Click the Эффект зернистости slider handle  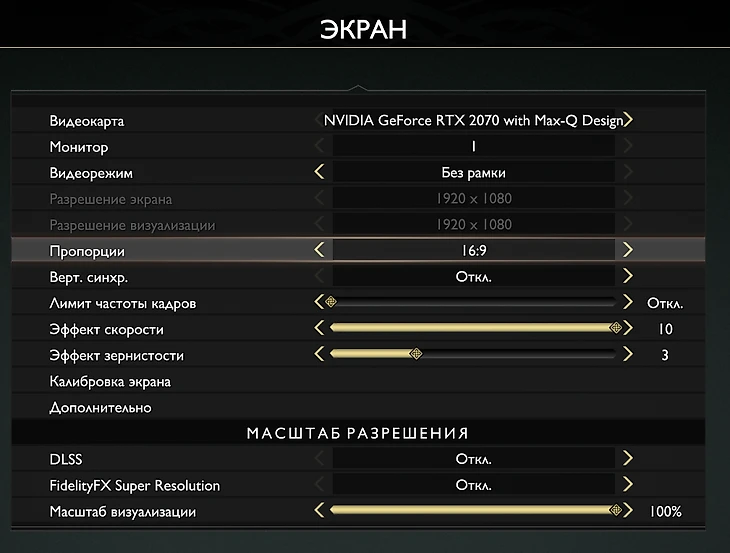(416, 354)
